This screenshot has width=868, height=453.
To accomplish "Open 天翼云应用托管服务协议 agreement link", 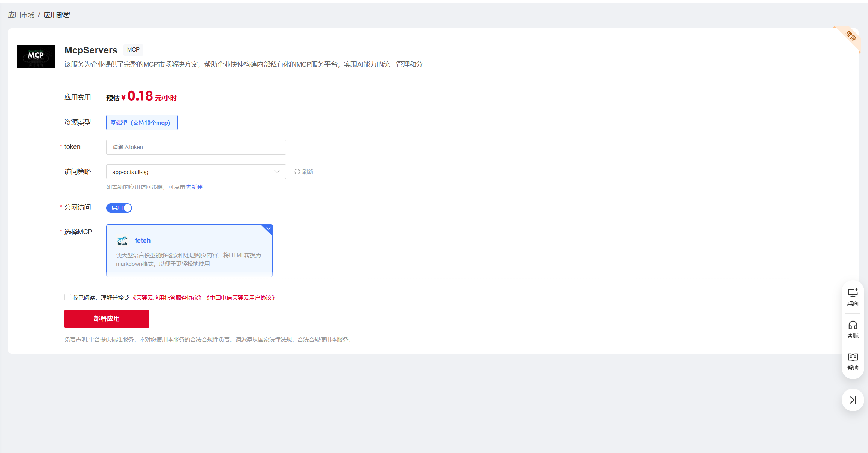I will [167, 297].
